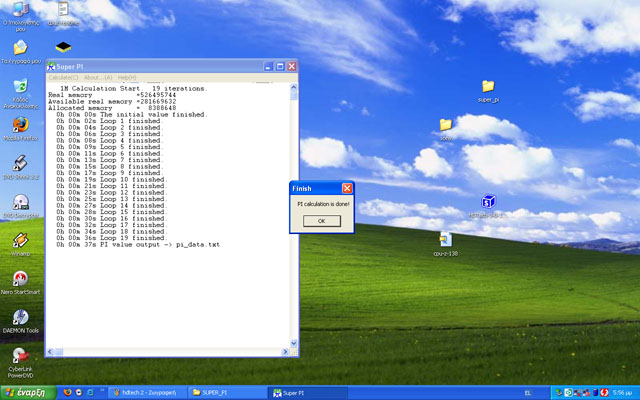Launch Firefox from the Quick Launch bar

[67, 392]
